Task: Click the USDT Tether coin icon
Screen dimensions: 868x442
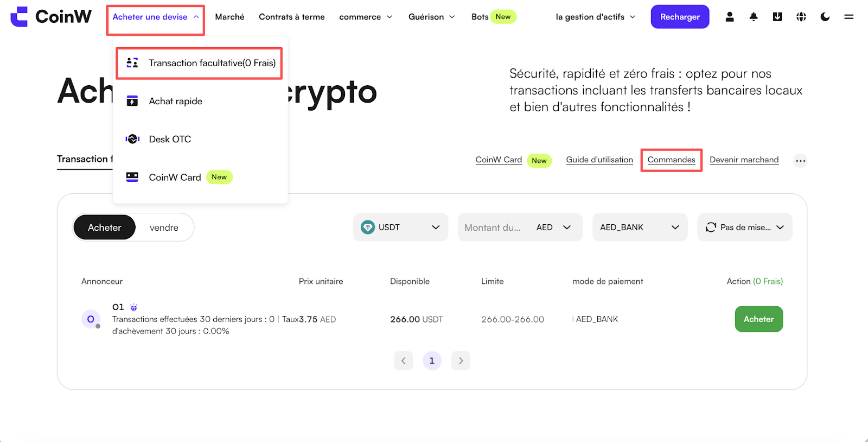Action: [368, 227]
